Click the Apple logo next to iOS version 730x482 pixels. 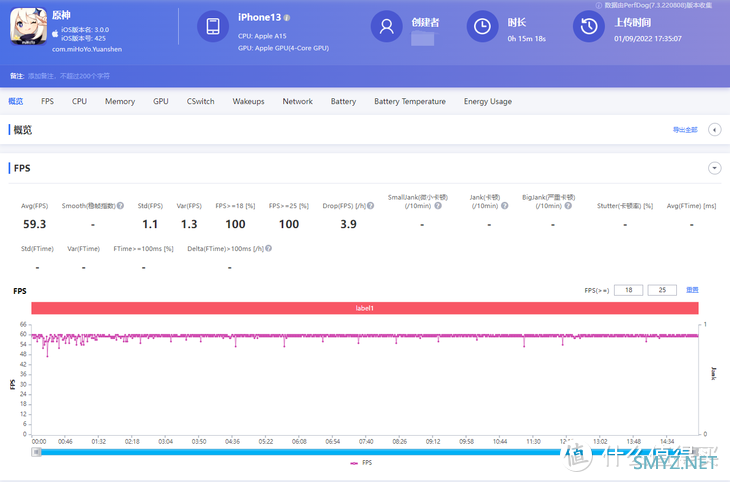click(x=55, y=34)
